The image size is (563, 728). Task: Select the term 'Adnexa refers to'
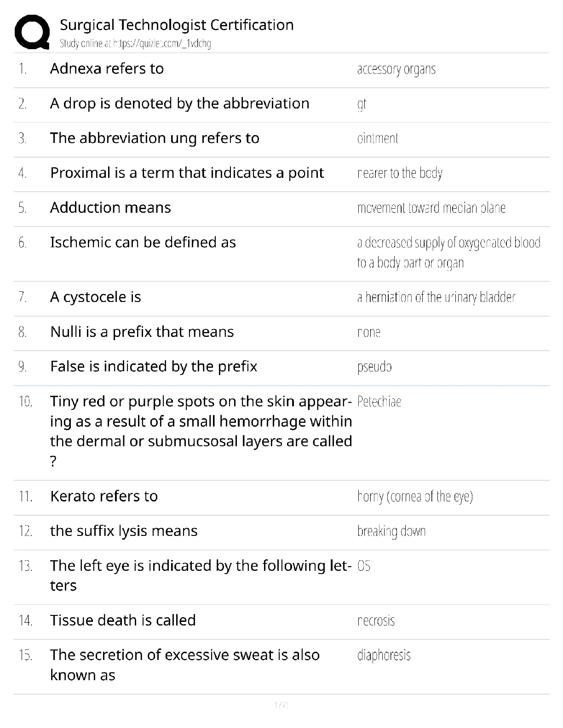click(107, 68)
